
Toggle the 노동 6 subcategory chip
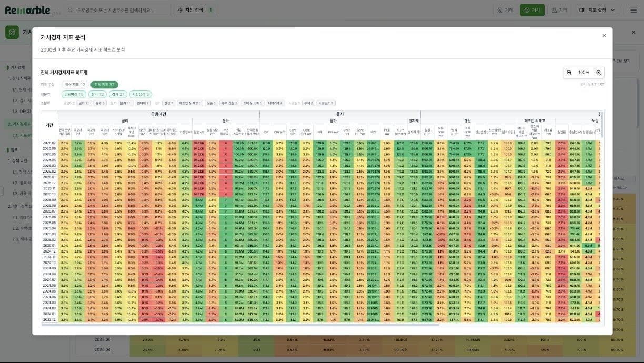click(212, 103)
